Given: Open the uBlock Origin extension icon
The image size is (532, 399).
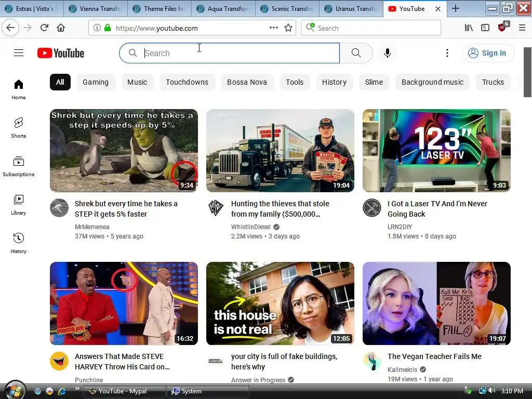Looking at the screenshot, I should (502, 27).
